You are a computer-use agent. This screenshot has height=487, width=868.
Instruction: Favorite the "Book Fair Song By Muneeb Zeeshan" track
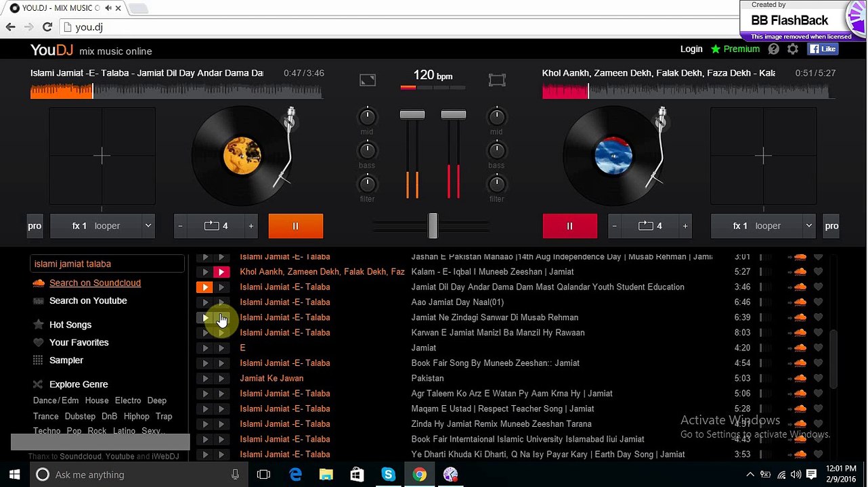tap(818, 363)
